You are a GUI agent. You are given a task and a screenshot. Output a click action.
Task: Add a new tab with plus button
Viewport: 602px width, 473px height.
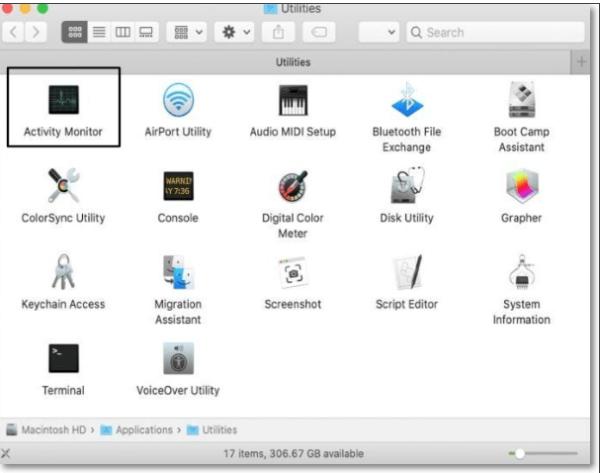pyautogui.click(x=581, y=62)
